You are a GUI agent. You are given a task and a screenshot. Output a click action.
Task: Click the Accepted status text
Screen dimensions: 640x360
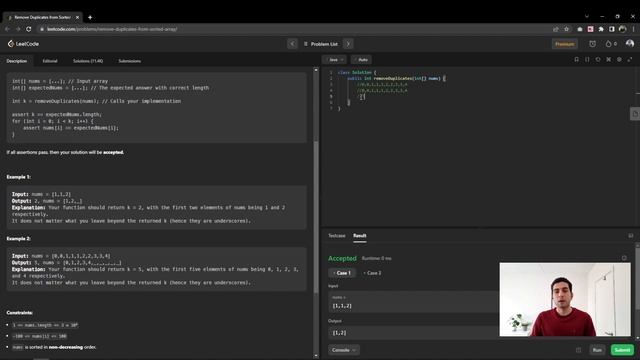[x=342, y=258]
